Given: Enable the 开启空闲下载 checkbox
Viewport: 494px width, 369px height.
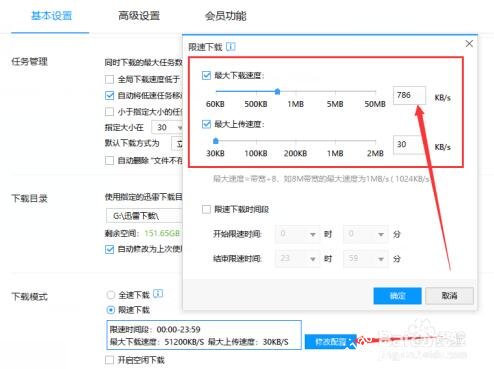Looking at the screenshot, I should pos(109,360).
